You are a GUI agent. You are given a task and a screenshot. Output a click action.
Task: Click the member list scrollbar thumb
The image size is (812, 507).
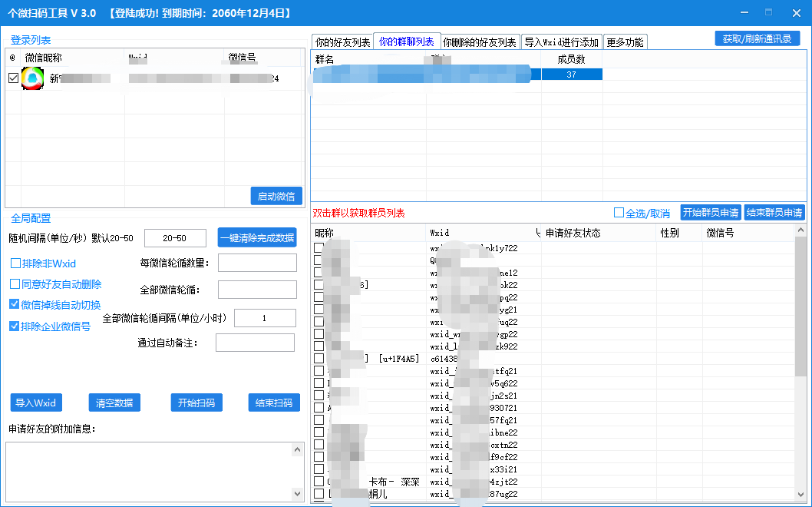coord(800,306)
